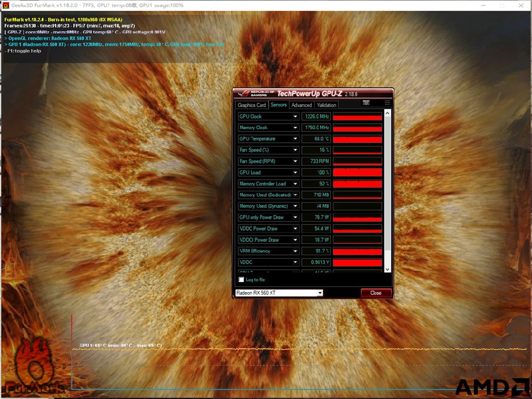
Task: Click the Frames/time/FPS statistics line
Action: tap(70, 26)
